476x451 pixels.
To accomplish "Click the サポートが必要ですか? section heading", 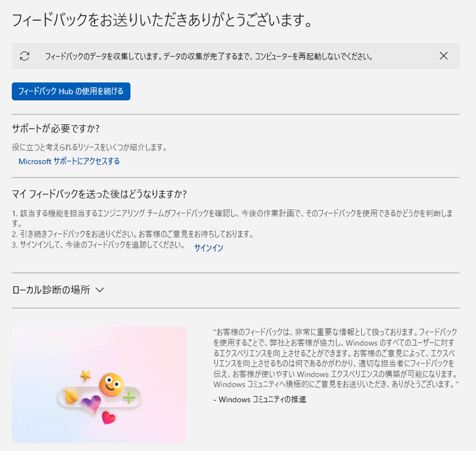I will 56,129.
